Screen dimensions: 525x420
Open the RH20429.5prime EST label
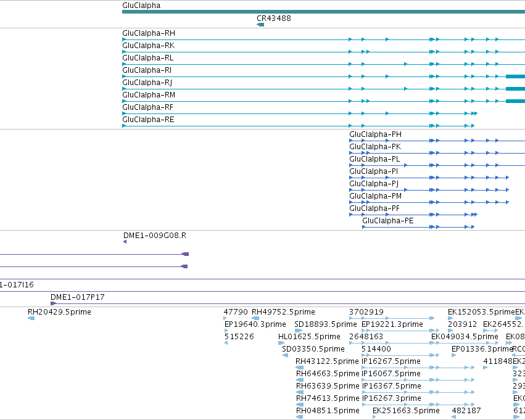pyautogui.click(x=59, y=312)
